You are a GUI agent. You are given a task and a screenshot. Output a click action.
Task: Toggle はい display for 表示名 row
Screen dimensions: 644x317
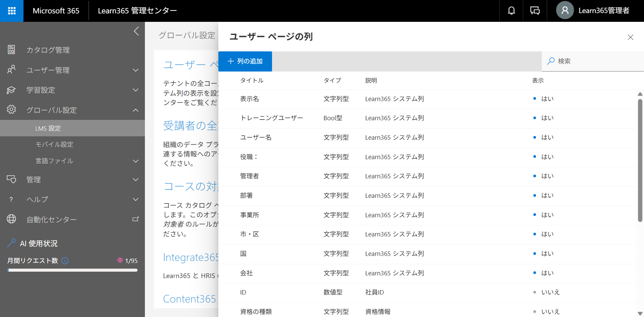(543, 99)
